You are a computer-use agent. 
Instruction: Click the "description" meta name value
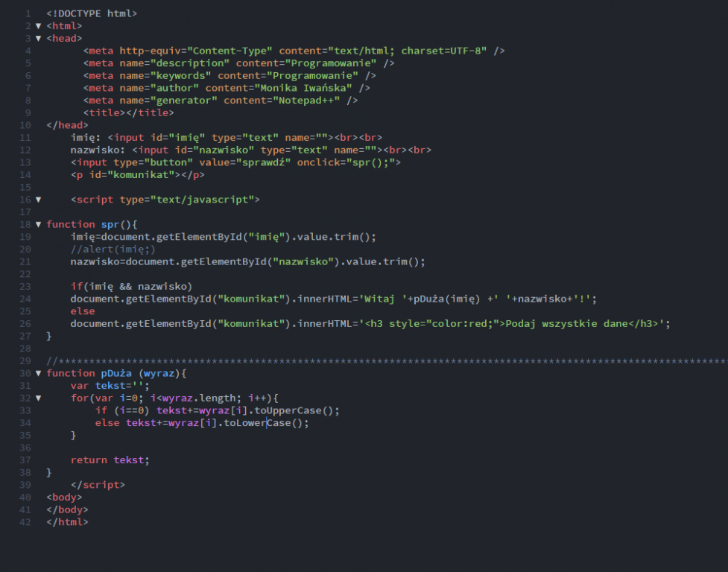click(x=190, y=63)
